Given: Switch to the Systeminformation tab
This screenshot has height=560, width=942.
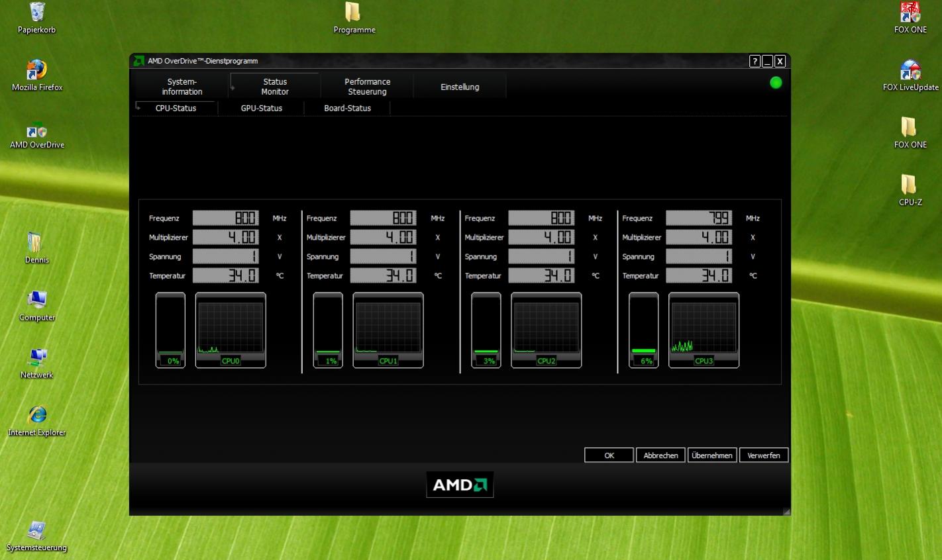Looking at the screenshot, I should click(x=182, y=87).
